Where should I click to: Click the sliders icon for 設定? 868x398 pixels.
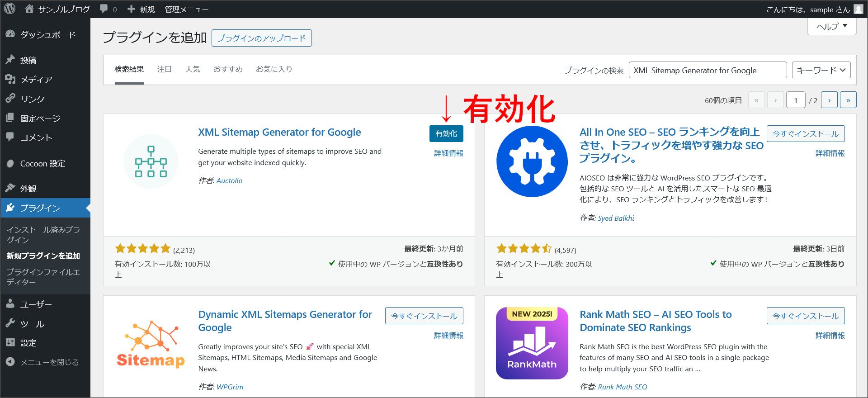(10, 342)
